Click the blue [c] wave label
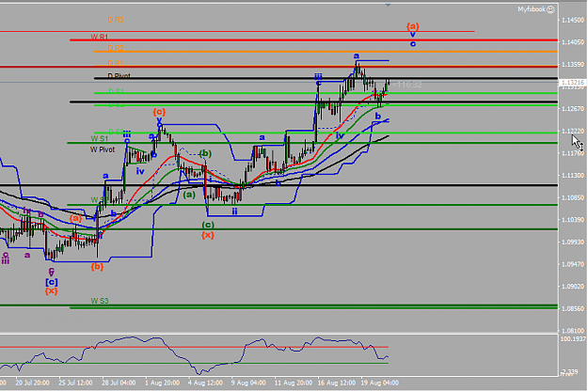 (x=52, y=282)
